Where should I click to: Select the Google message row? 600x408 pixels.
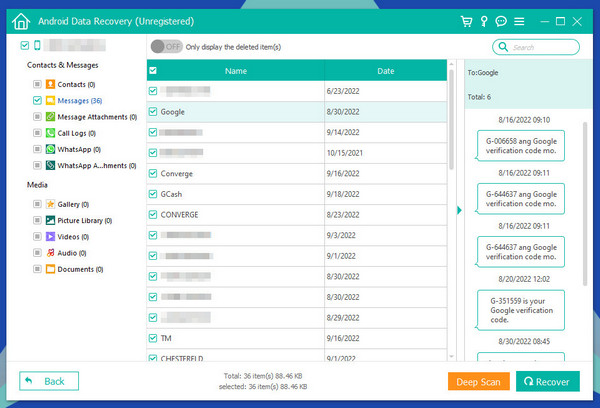[297, 112]
